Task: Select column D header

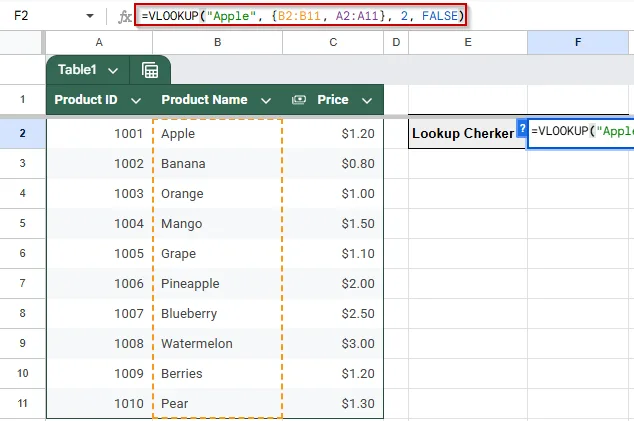Action: click(396, 42)
